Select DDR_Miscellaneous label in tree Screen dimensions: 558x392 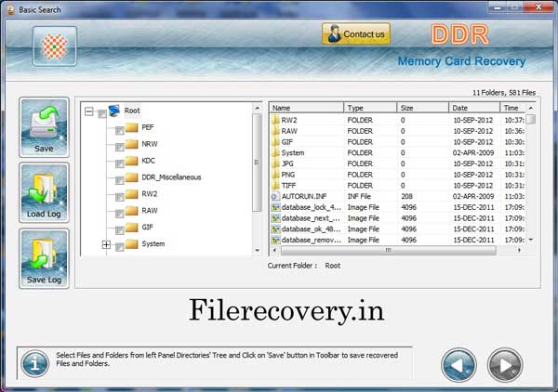[171, 177]
